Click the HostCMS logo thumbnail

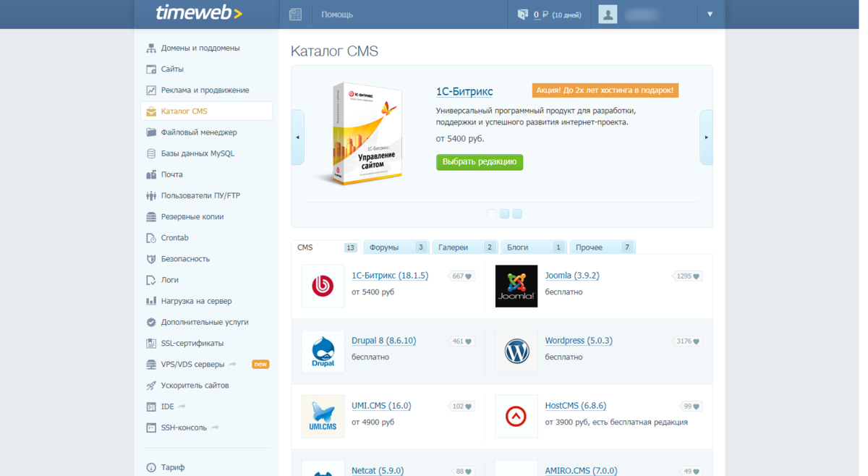516,417
